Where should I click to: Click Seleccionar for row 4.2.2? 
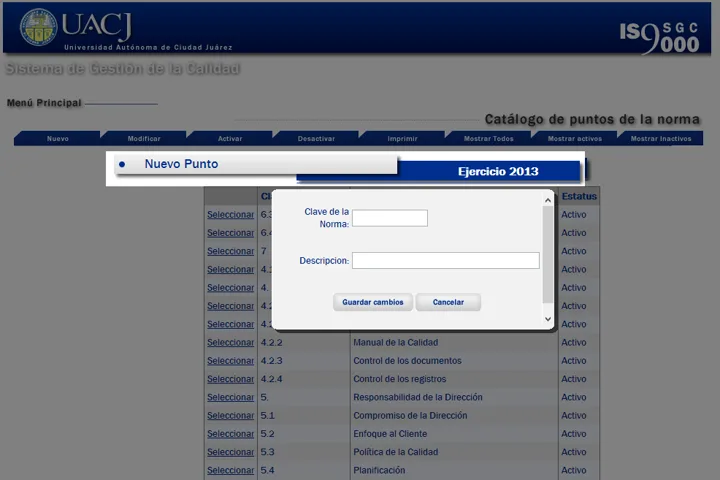(231, 342)
